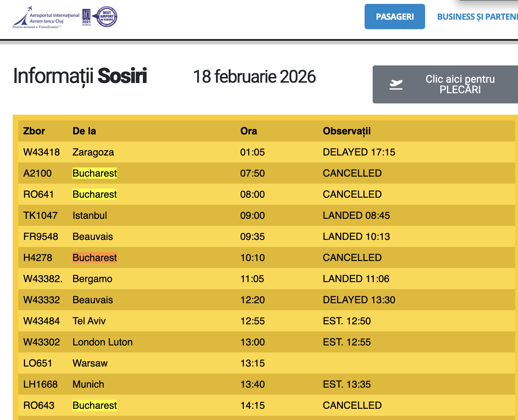Click the Zbor column header
The height and width of the screenshot is (420, 518).
tap(34, 131)
